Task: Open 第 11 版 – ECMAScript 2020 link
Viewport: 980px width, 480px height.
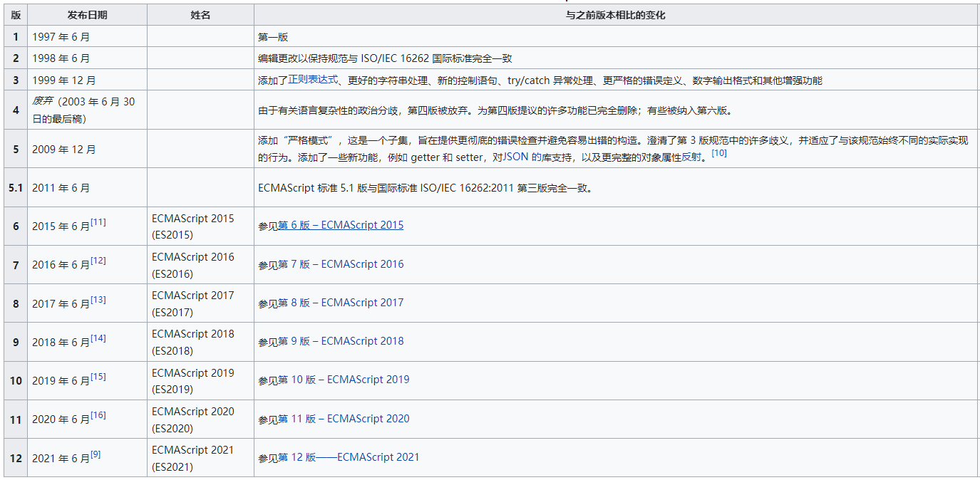Action: (x=344, y=419)
